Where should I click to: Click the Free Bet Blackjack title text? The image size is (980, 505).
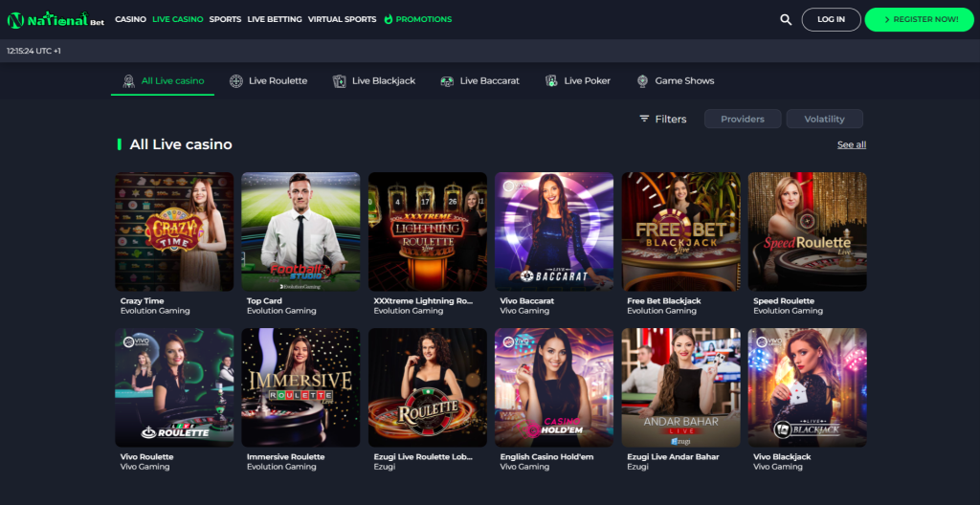[x=664, y=301]
